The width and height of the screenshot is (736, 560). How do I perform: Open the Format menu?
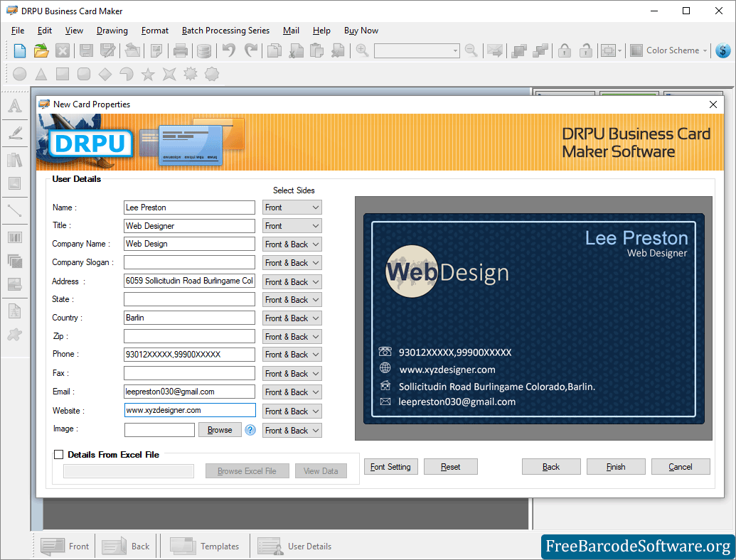(x=154, y=31)
